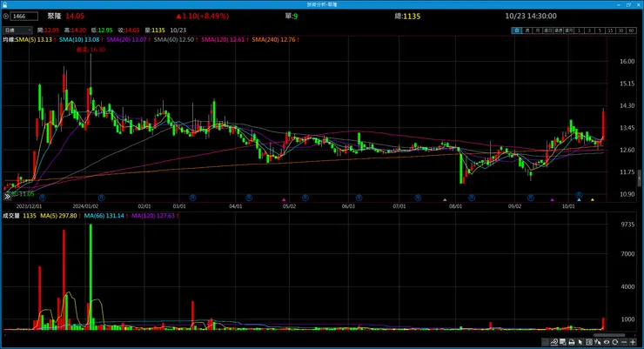The width and height of the screenshot is (644, 349).
Task: Click the purple triangle marker before 10/01
Action: (553, 200)
